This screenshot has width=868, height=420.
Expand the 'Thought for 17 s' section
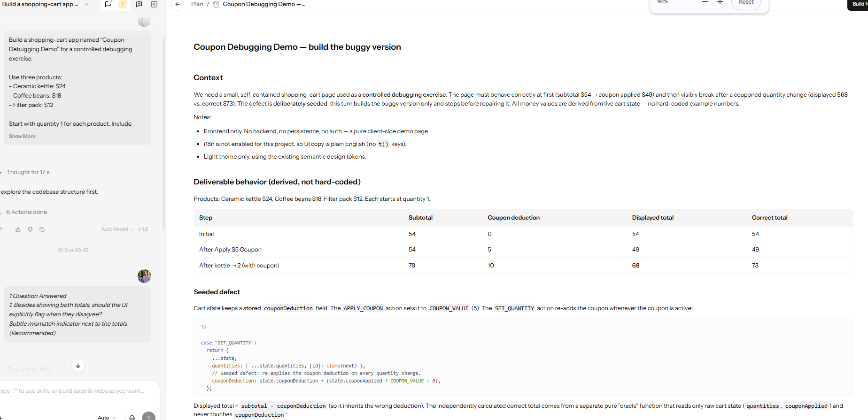click(x=28, y=172)
